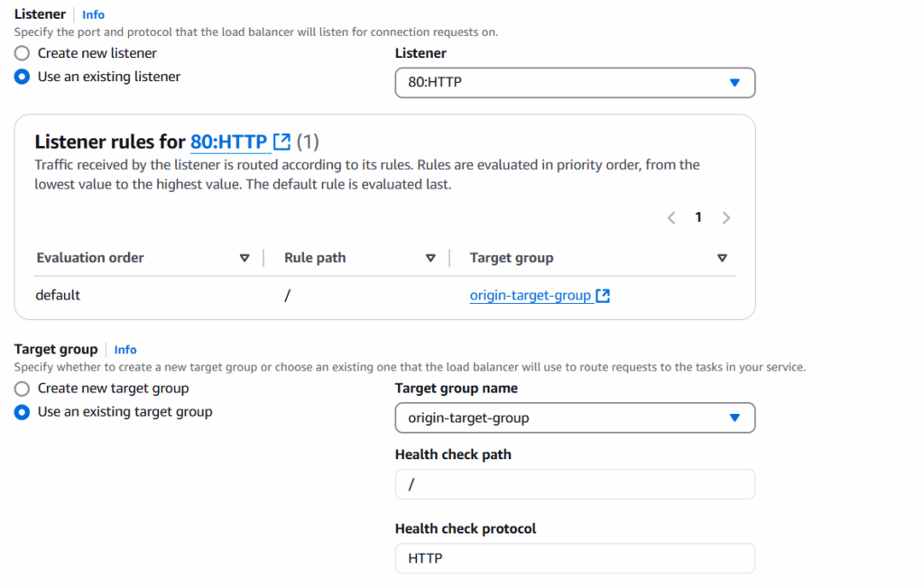Click the Health check protocol field

(x=575, y=558)
